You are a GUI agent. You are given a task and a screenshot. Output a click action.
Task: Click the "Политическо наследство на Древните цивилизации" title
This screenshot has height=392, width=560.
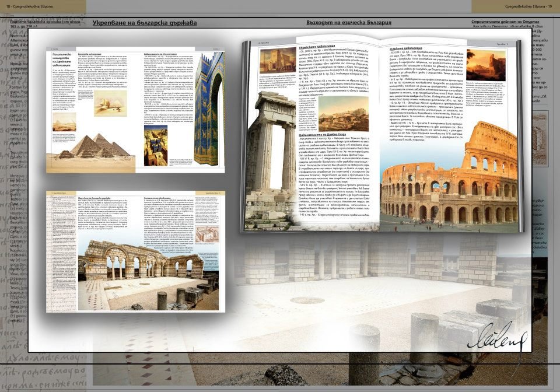pyautogui.click(x=61, y=60)
